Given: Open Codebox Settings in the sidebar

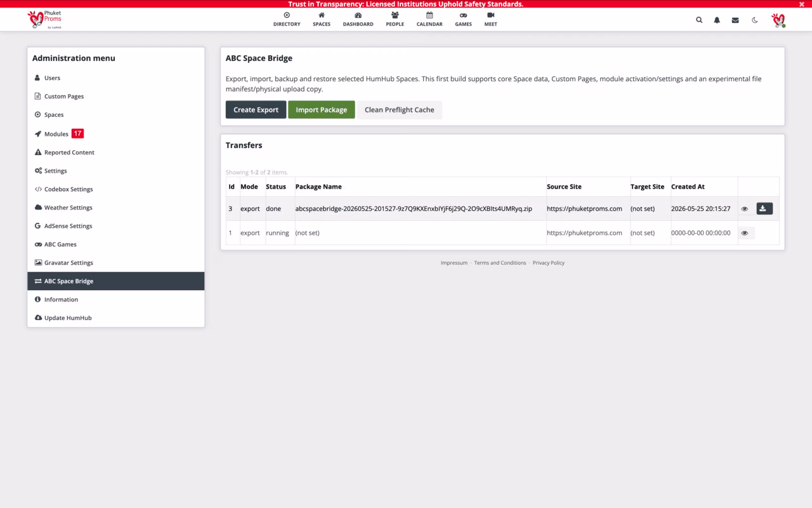Looking at the screenshot, I should (x=116, y=189).
